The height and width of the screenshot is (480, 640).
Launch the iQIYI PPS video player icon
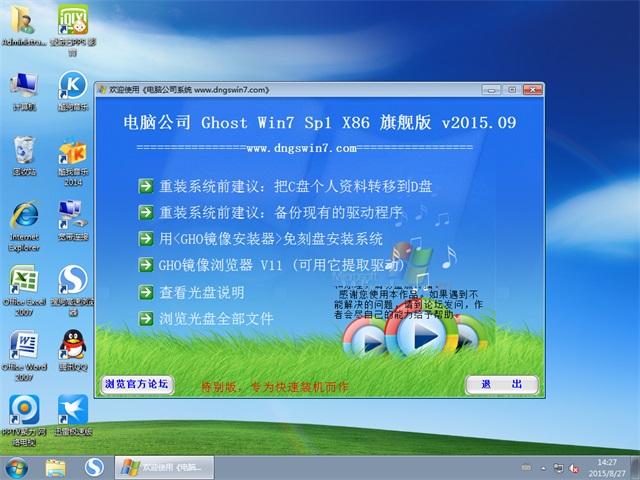click(x=73, y=29)
